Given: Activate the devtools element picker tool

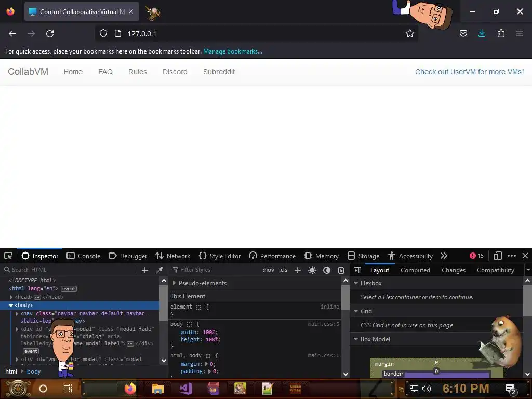Looking at the screenshot, I should [8, 256].
